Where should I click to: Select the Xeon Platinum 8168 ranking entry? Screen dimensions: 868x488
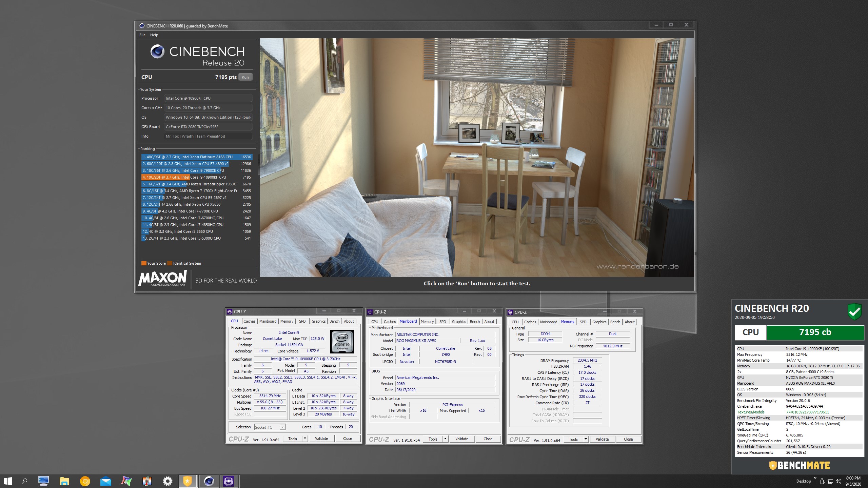click(x=197, y=157)
